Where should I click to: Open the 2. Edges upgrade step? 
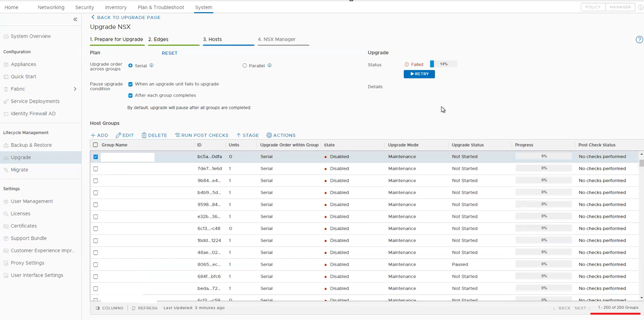pyautogui.click(x=158, y=39)
